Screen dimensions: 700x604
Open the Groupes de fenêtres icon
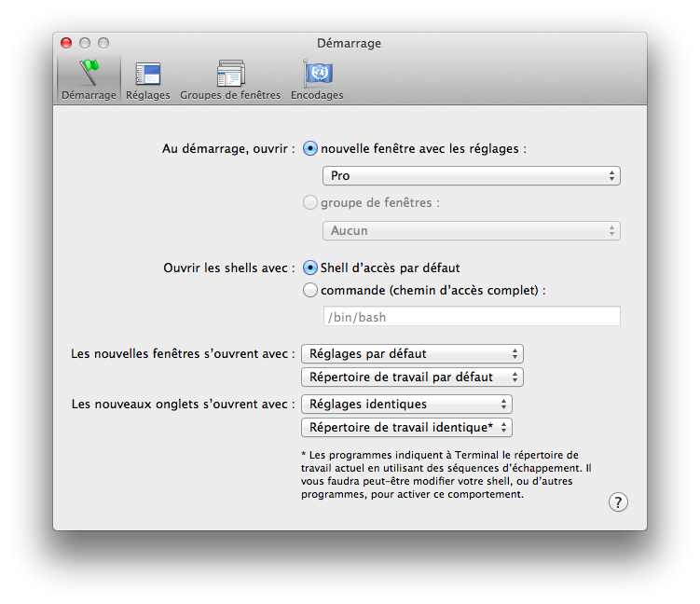pos(230,74)
